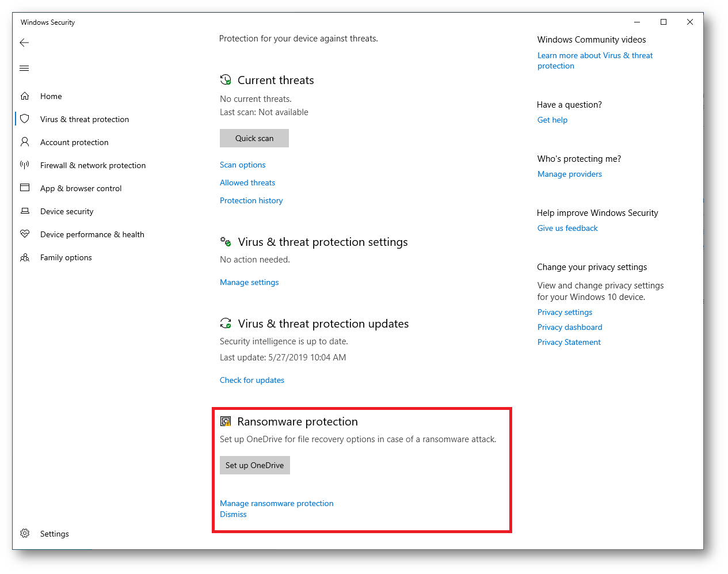Click the Set up OneDrive button
The width and height of the screenshot is (728, 574).
255,465
